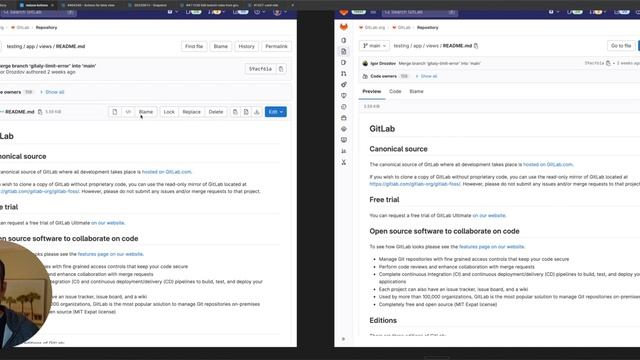Show source code view icon in left window
The height and width of the screenshot is (360, 640).
[128, 112]
